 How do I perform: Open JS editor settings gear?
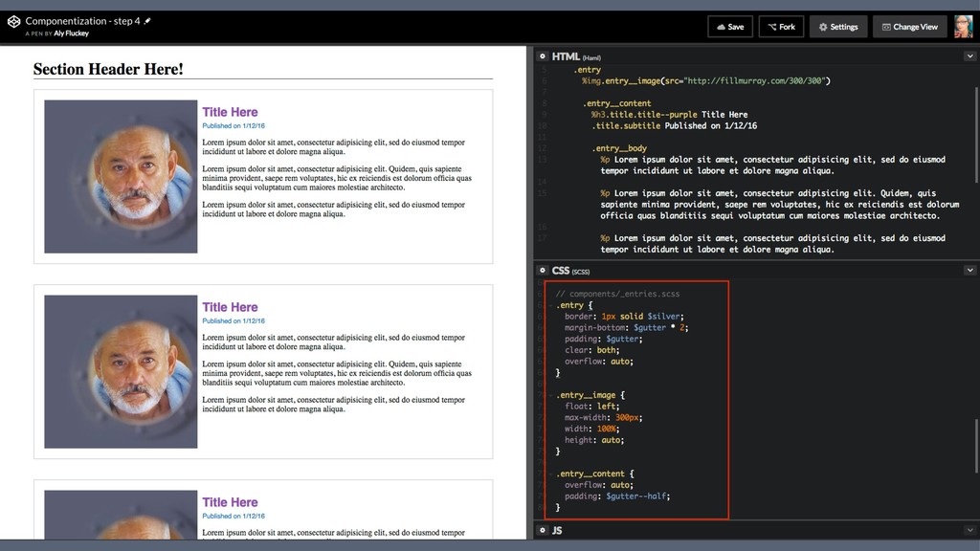point(543,530)
